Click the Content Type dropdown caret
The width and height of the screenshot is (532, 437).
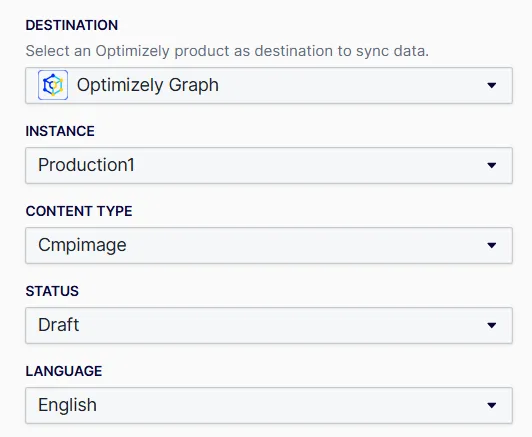tap(492, 245)
